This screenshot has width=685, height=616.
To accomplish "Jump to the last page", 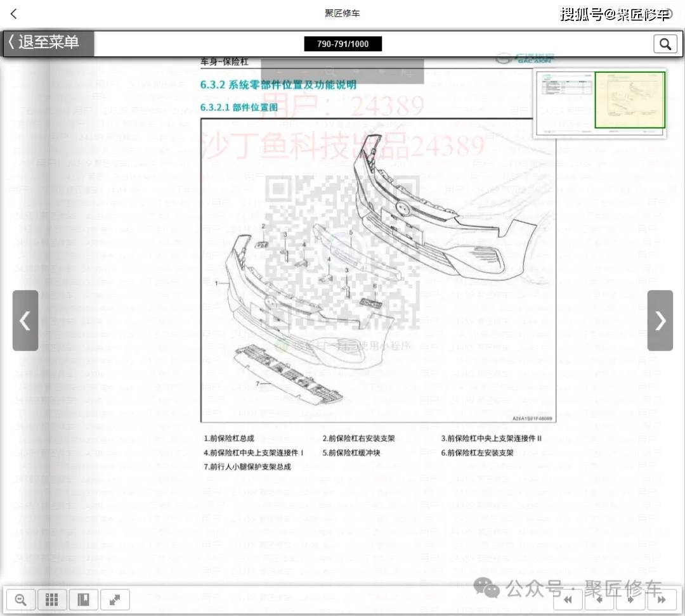I will point(662,600).
